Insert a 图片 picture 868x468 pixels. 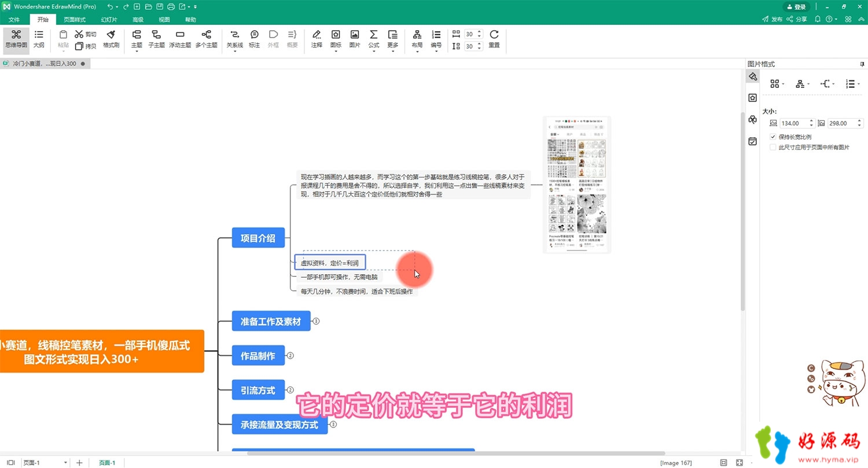click(355, 39)
